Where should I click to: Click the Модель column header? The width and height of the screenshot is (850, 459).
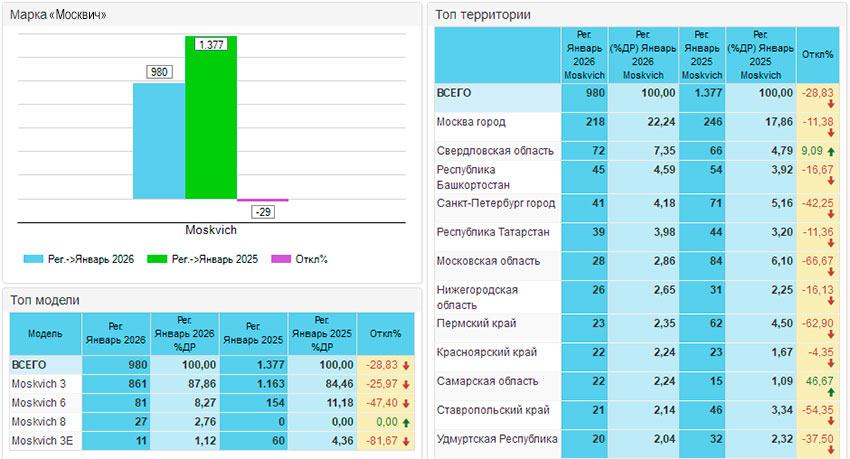coord(46,333)
